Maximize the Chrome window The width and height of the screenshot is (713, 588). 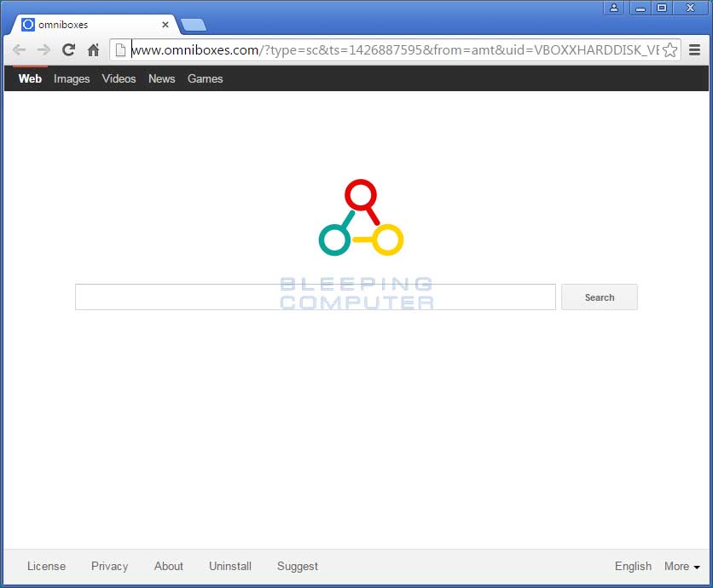(662, 8)
